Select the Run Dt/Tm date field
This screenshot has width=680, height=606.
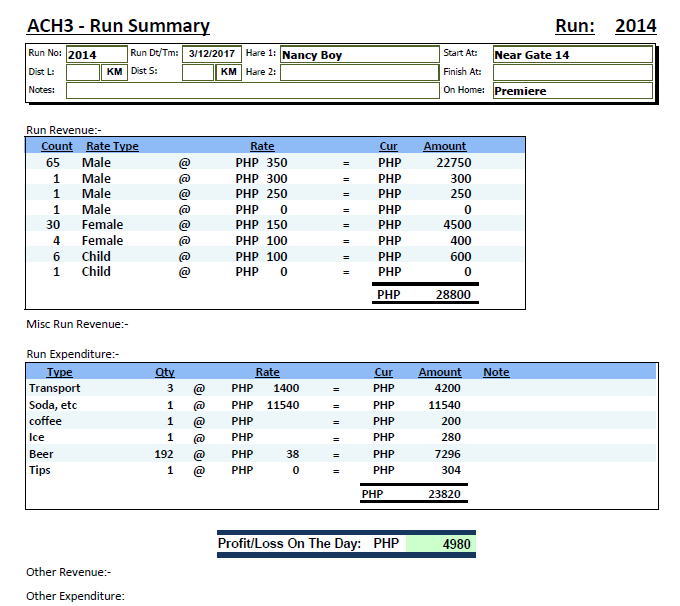click(211, 55)
